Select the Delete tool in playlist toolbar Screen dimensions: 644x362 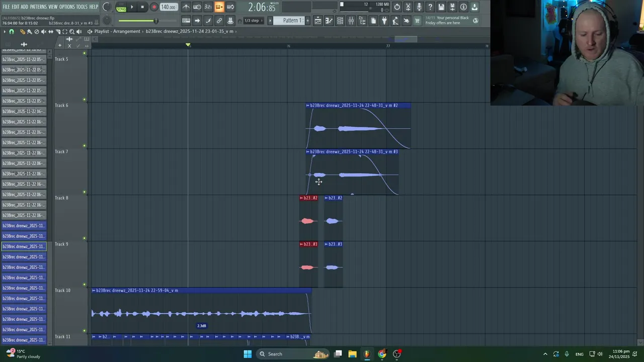click(36, 32)
